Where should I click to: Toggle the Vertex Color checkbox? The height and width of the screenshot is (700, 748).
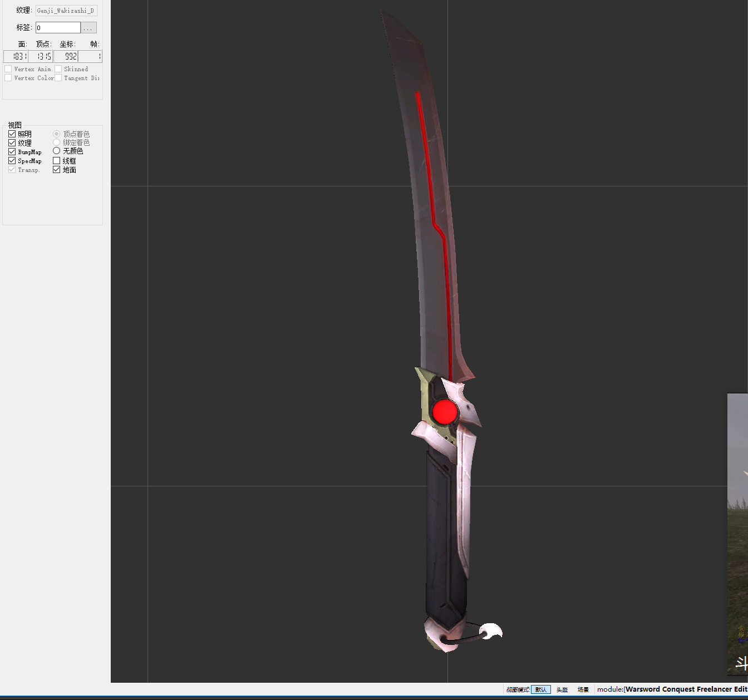pos(8,78)
